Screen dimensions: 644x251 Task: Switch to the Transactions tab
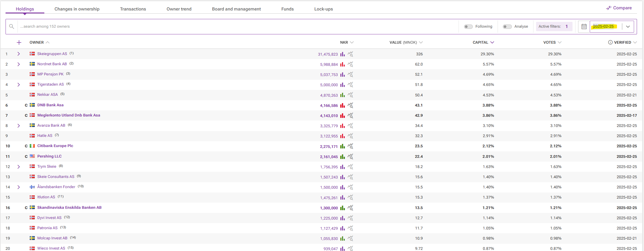click(133, 9)
